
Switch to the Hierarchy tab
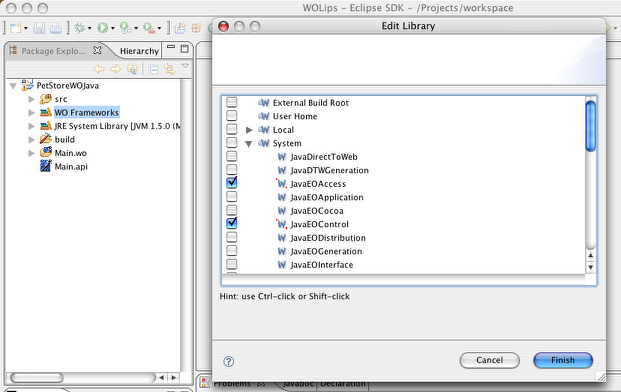click(x=139, y=51)
